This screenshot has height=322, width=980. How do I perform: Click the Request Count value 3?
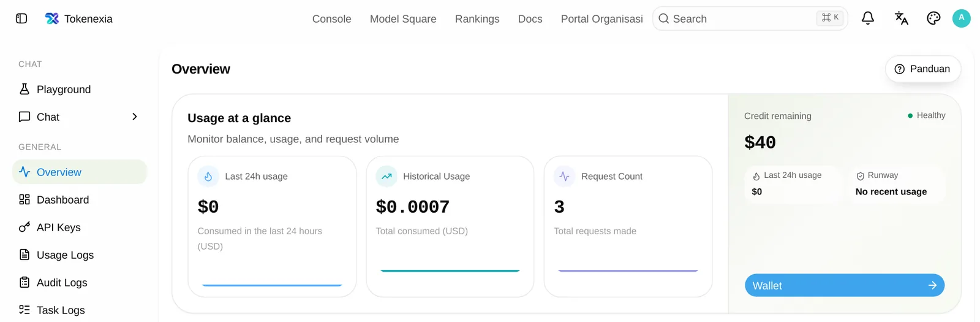click(559, 207)
